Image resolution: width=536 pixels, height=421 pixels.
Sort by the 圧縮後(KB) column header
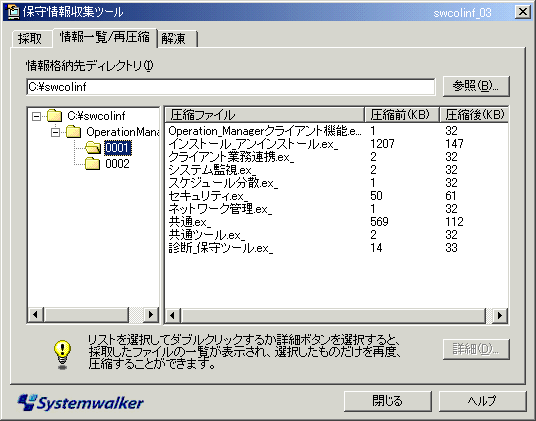(474, 115)
